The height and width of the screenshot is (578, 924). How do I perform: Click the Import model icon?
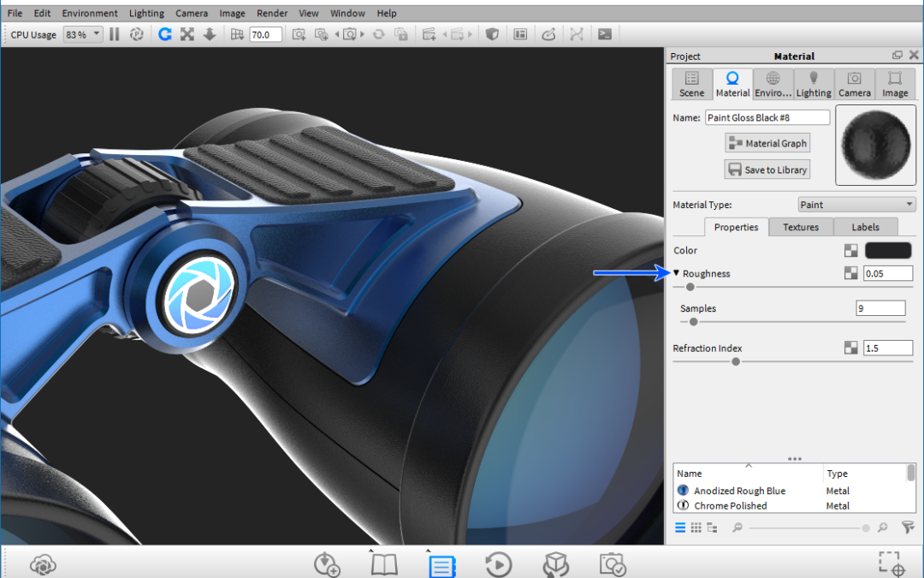coord(327,564)
